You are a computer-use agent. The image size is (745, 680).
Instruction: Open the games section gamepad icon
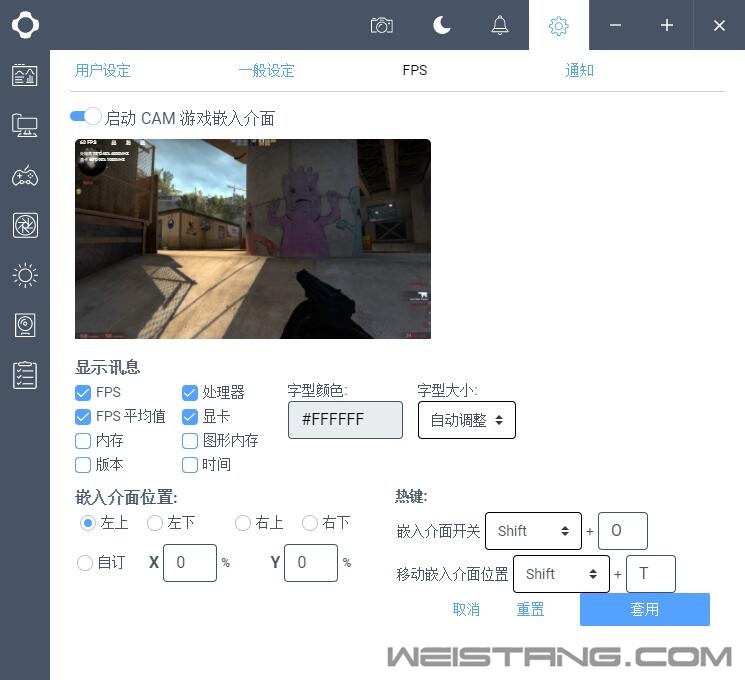point(25,176)
